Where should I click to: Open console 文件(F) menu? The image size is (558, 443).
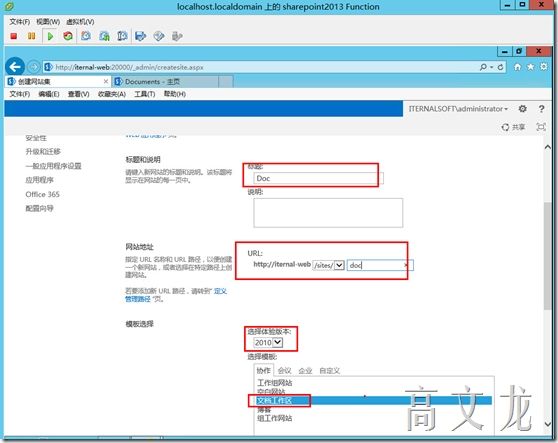pyautogui.click(x=19, y=22)
